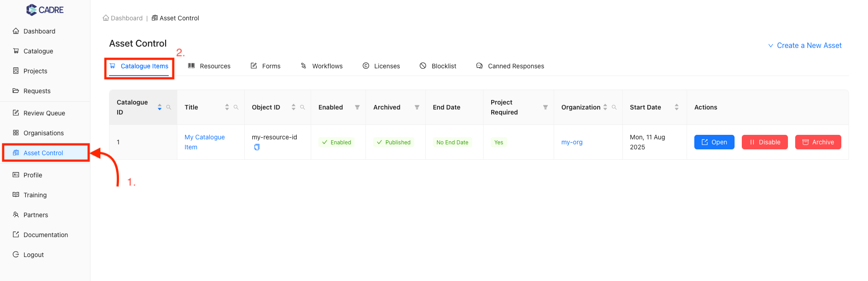Open the My Catalogue Item link
The height and width of the screenshot is (281, 868).
204,142
